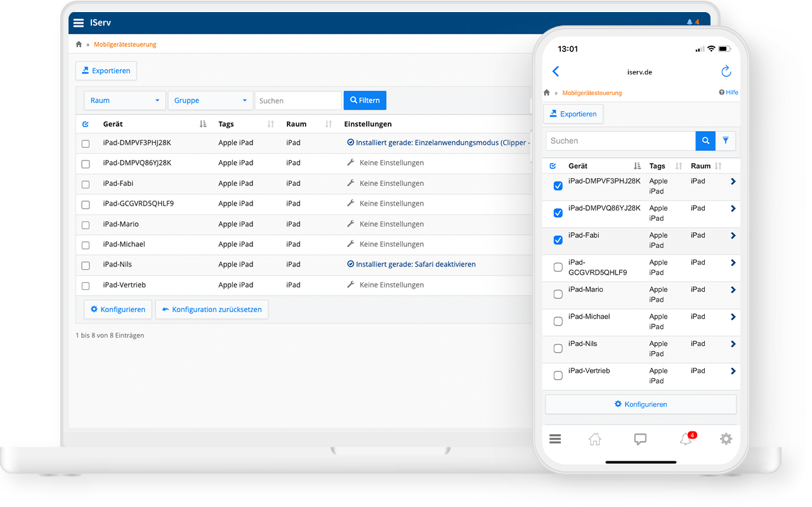Toggle the select-all icon in phone table header
The width and height of the screenshot is (812, 507).
click(x=553, y=166)
